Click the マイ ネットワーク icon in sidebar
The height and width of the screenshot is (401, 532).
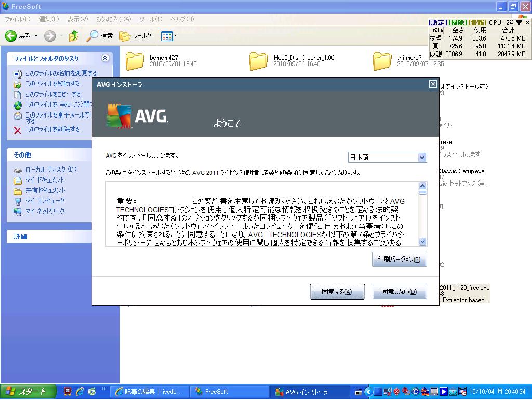18,212
